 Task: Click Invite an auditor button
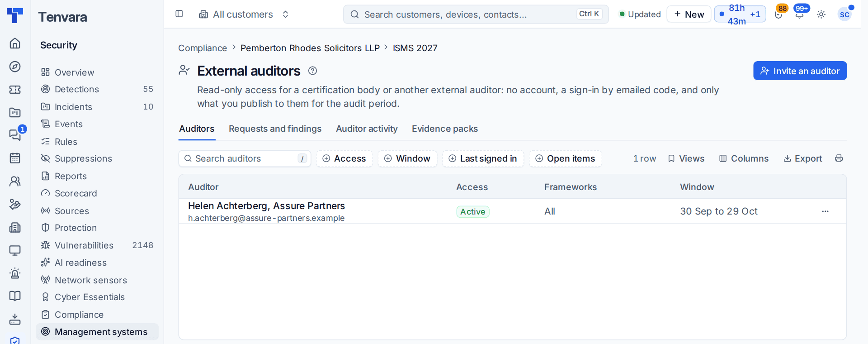pos(800,71)
